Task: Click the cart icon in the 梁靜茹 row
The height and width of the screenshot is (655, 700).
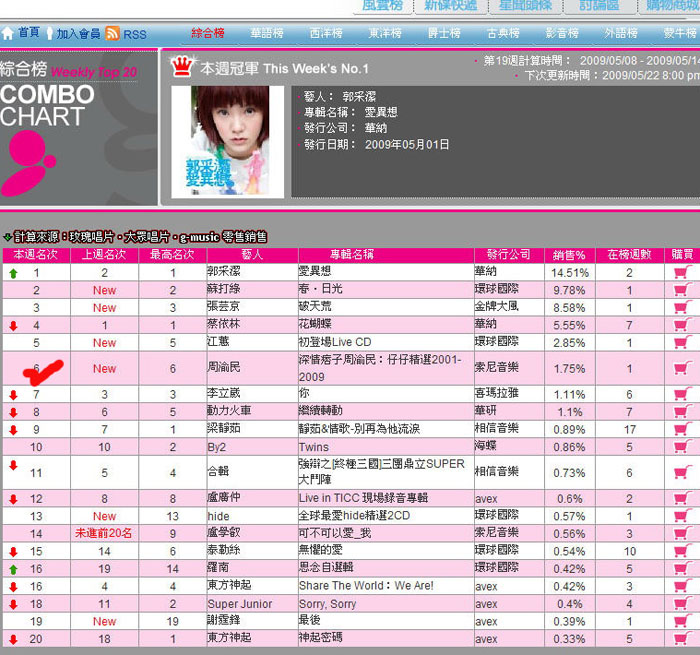Action: point(682,429)
